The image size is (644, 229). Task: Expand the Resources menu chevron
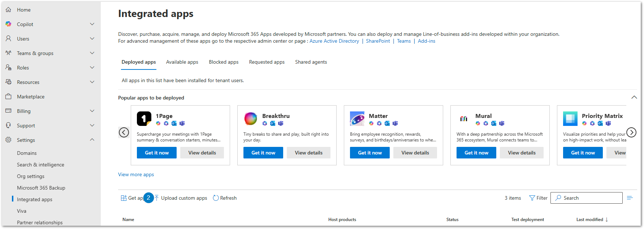[x=92, y=82]
